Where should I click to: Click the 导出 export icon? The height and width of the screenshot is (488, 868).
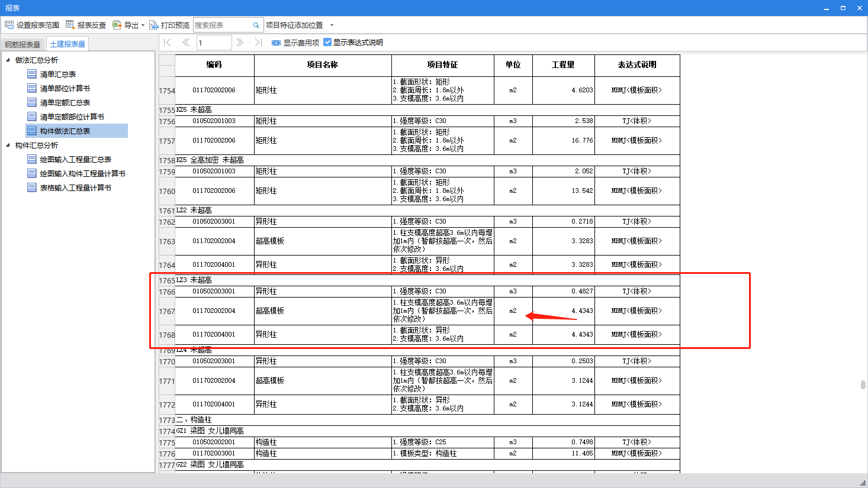tap(117, 25)
